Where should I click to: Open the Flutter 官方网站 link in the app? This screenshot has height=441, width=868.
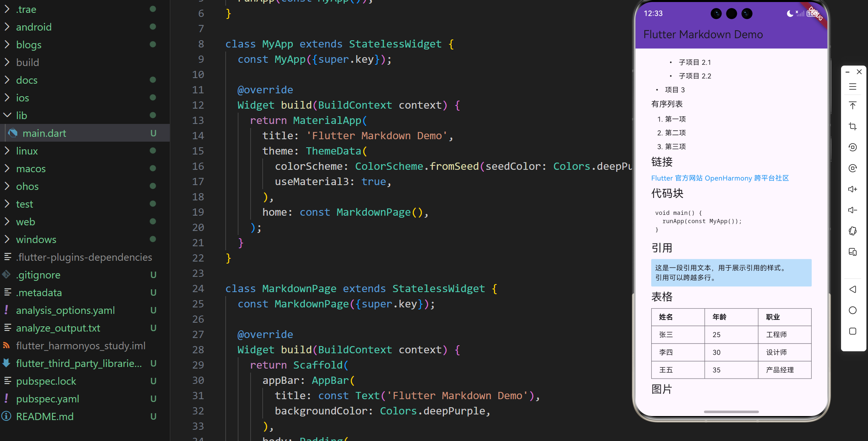(x=677, y=178)
